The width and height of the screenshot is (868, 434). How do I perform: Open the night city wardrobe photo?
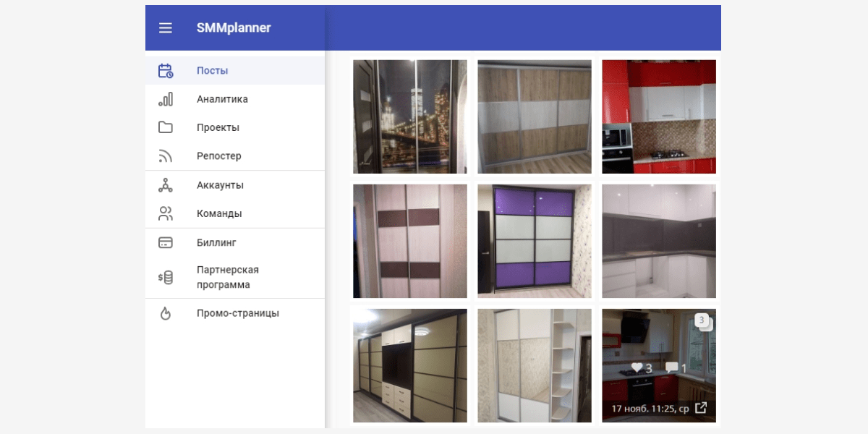(409, 116)
